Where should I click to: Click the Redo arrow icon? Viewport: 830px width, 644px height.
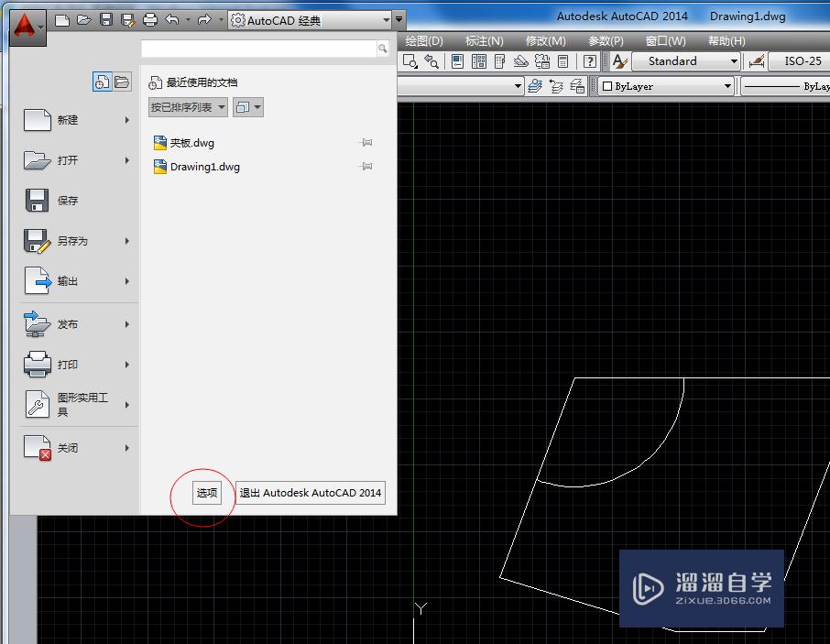click(x=204, y=20)
